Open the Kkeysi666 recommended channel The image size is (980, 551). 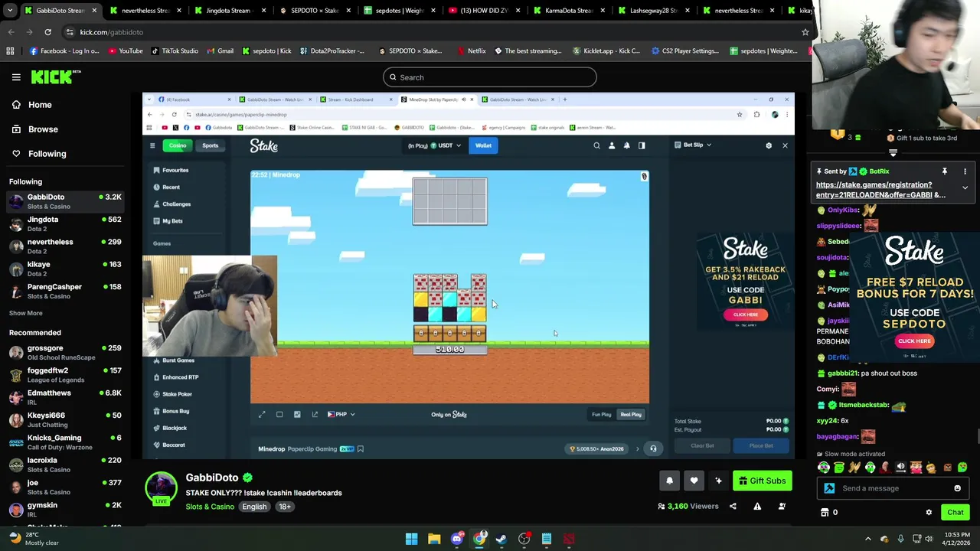click(65, 419)
